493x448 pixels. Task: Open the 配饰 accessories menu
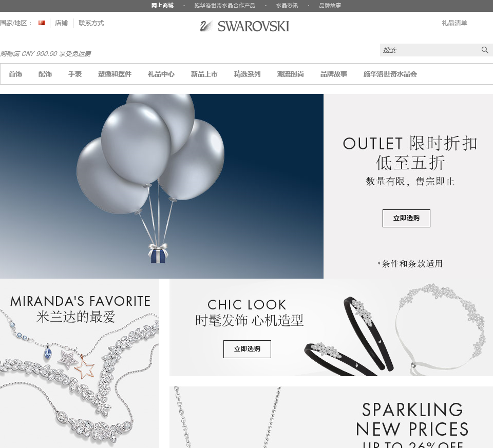click(45, 74)
